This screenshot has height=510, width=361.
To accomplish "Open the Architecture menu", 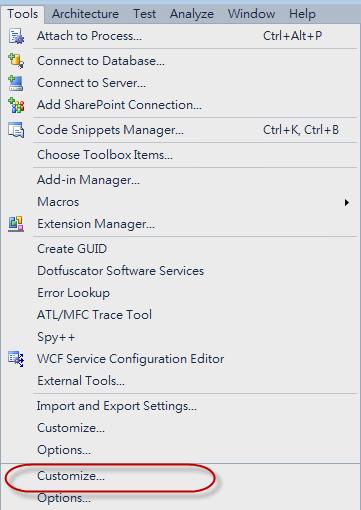I will (x=85, y=14).
